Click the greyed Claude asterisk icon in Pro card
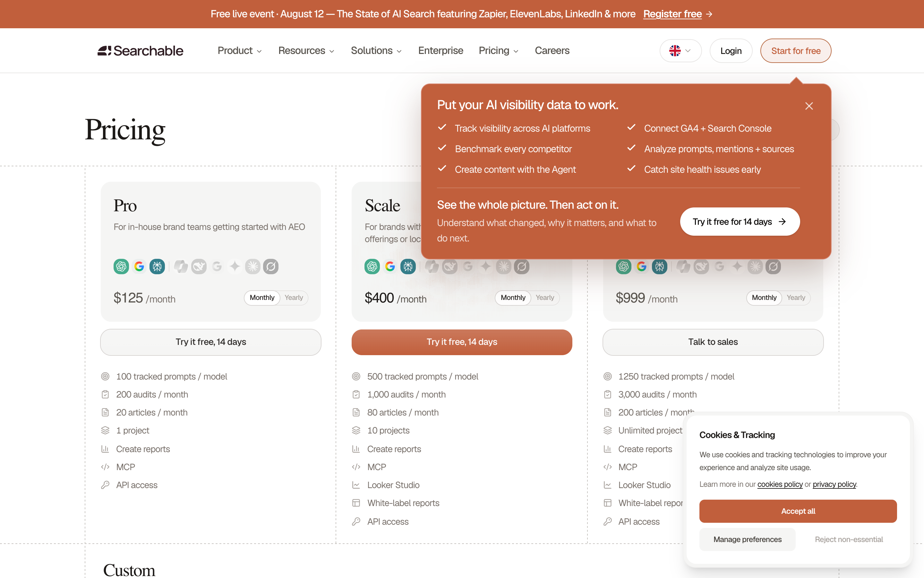 (x=253, y=267)
